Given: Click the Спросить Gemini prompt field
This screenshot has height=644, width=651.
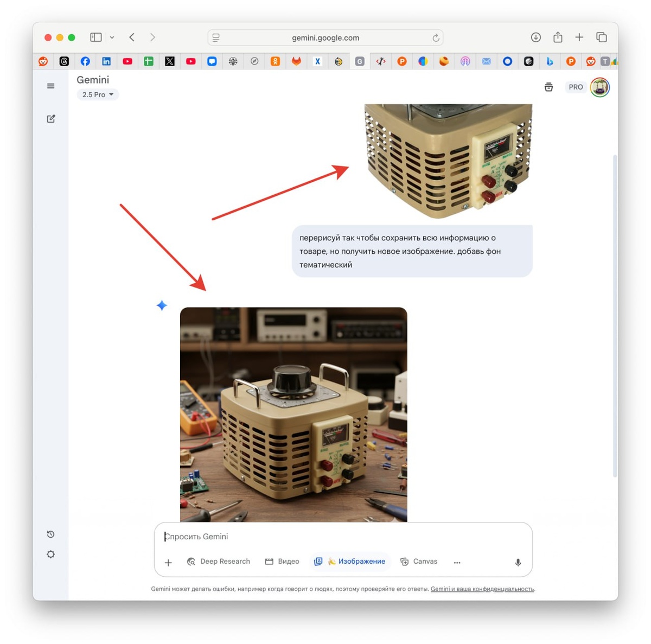Looking at the screenshot, I should tap(343, 537).
